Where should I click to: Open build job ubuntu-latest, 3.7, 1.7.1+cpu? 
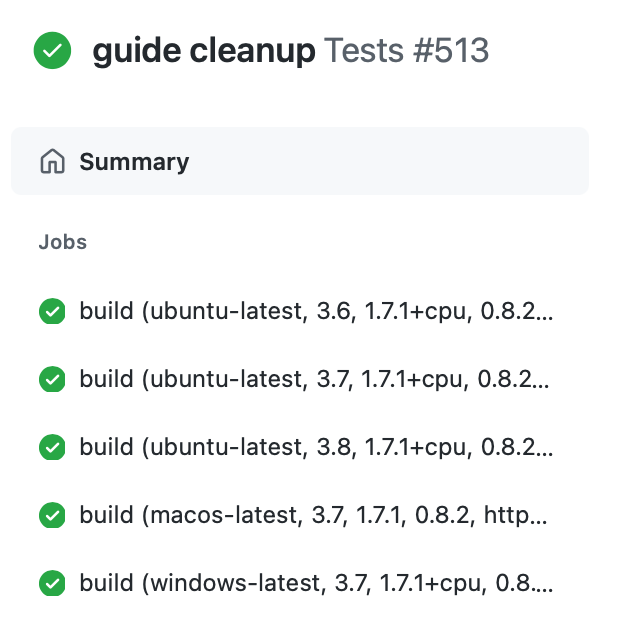pos(314,379)
